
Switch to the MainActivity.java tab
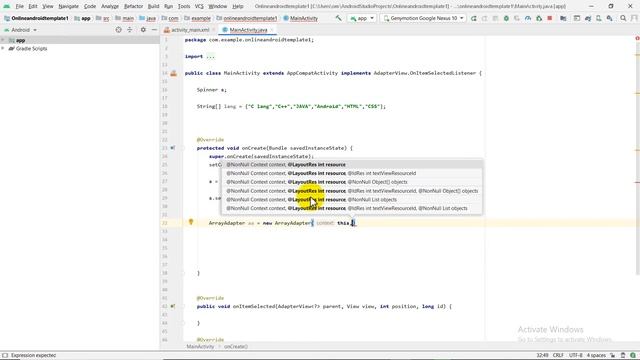coord(248,30)
